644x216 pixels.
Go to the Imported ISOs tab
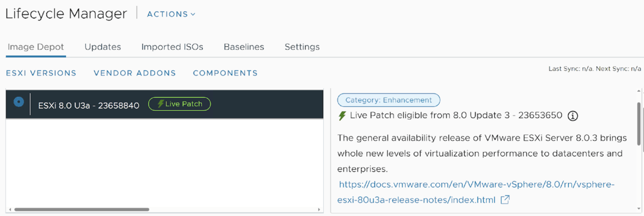pyautogui.click(x=172, y=47)
